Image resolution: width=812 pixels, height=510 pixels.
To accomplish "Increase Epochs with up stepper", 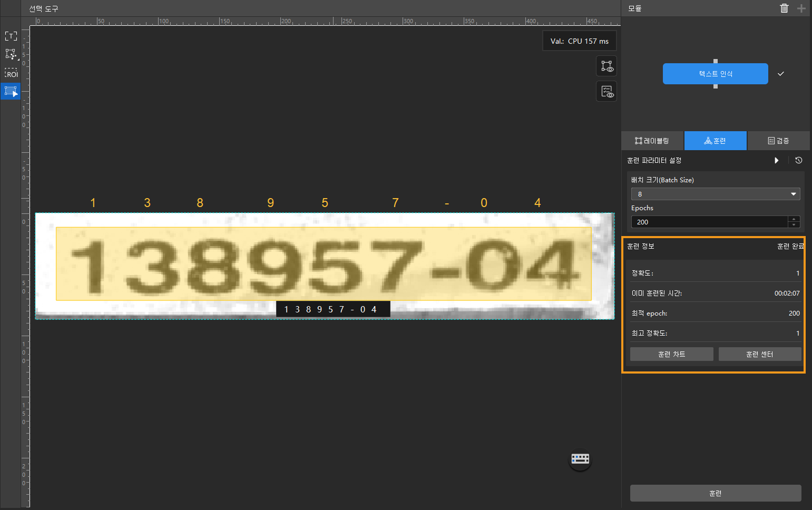I will (794, 219).
